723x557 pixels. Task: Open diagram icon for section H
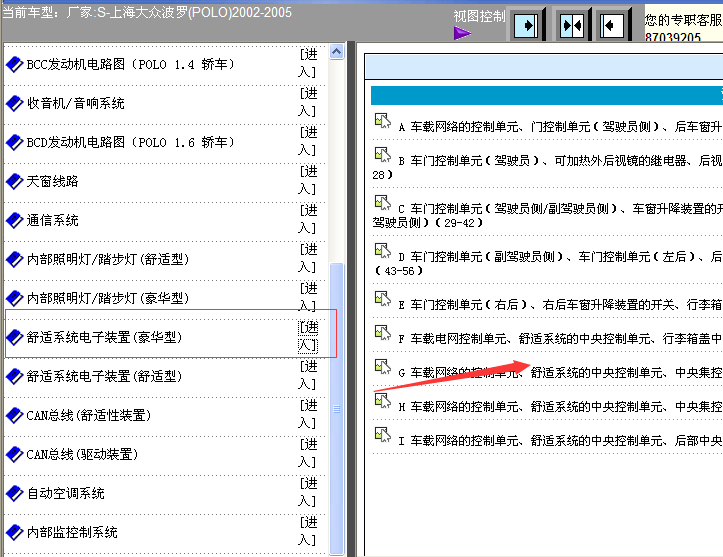pyautogui.click(x=383, y=401)
